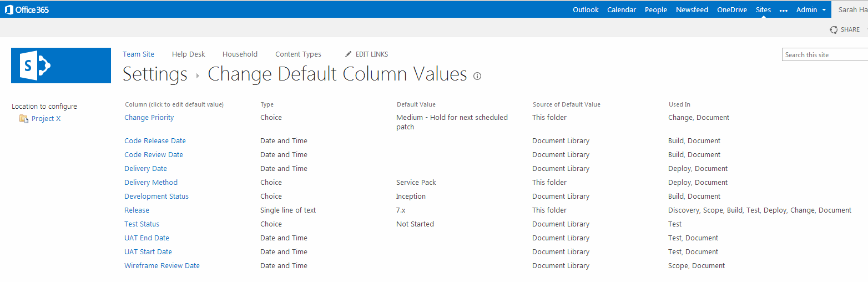Click the Office 365 logo icon
868x282 pixels.
[9, 9]
